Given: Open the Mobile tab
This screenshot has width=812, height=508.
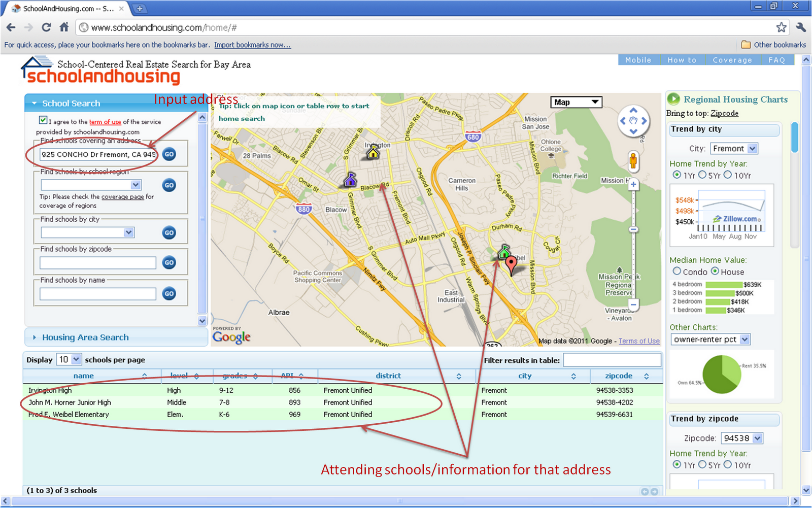Looking at the screenshot, I should click(638, 60).
